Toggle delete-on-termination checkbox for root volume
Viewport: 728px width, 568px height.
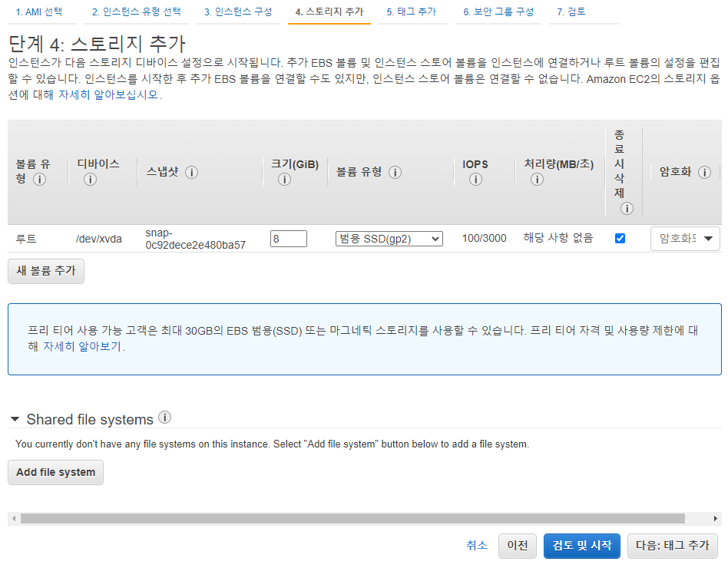coord(620,238)
